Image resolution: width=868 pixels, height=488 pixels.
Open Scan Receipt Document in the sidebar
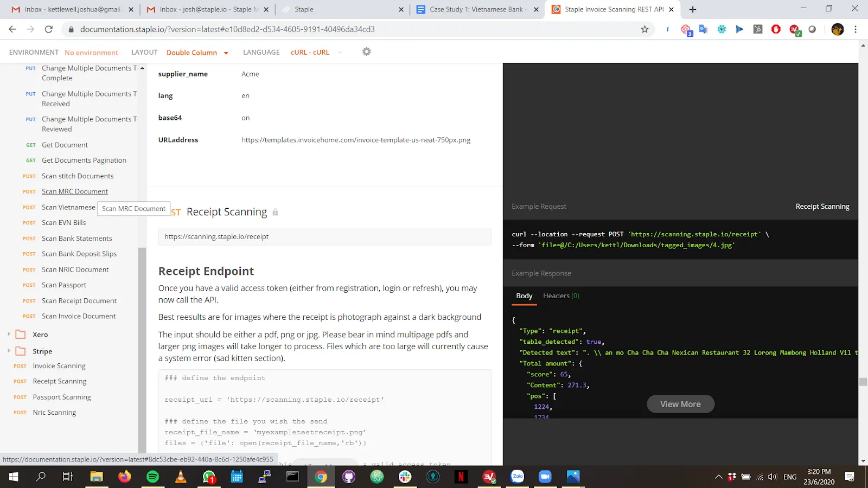pyautogui.click(x=79, y=301)
